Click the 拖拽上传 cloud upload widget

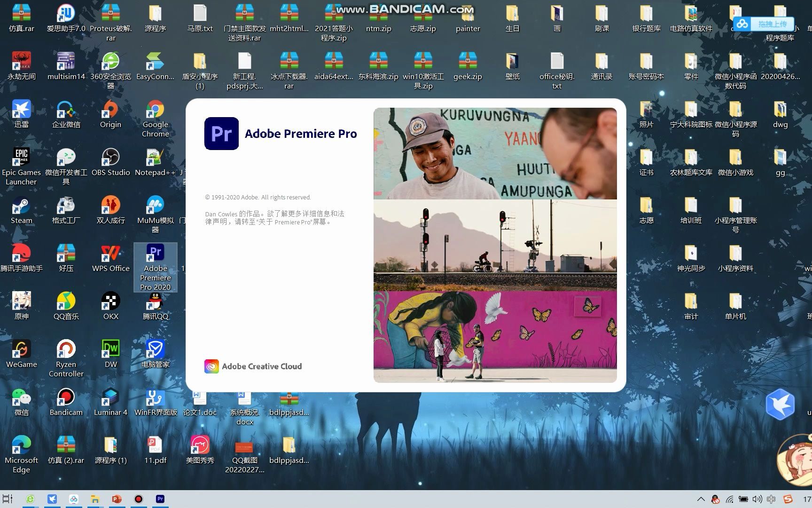coord(763,24)
